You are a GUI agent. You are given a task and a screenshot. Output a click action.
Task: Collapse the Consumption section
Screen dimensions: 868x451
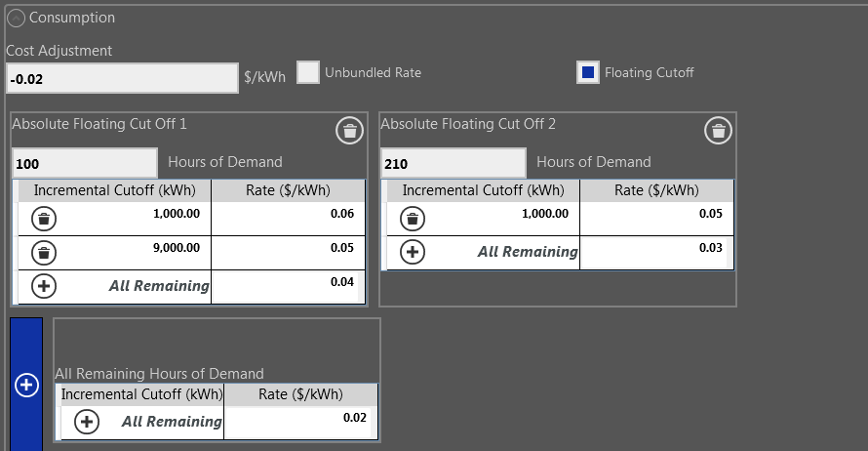click(16, 19)
